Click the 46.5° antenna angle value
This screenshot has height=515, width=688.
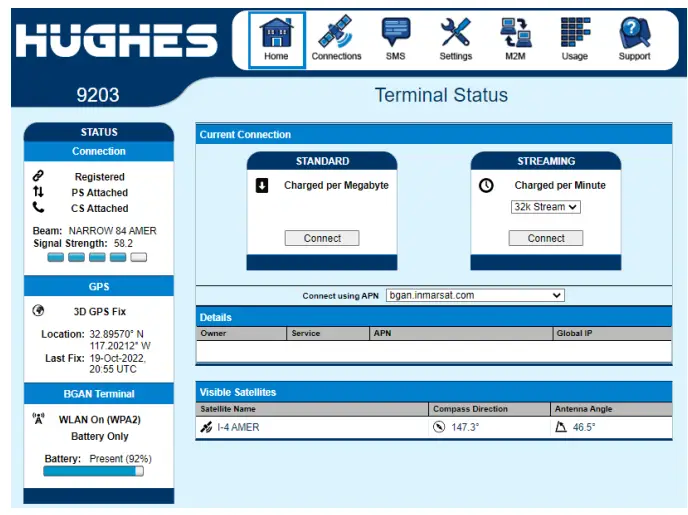pos(584,427)
